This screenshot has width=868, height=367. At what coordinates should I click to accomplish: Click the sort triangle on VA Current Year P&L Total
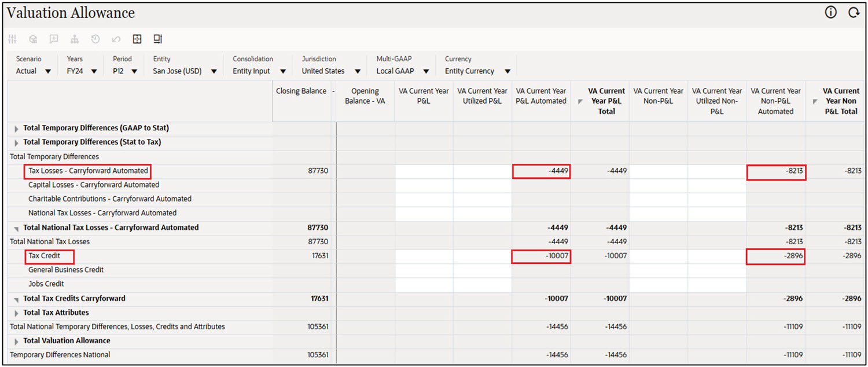click(580, 101)
